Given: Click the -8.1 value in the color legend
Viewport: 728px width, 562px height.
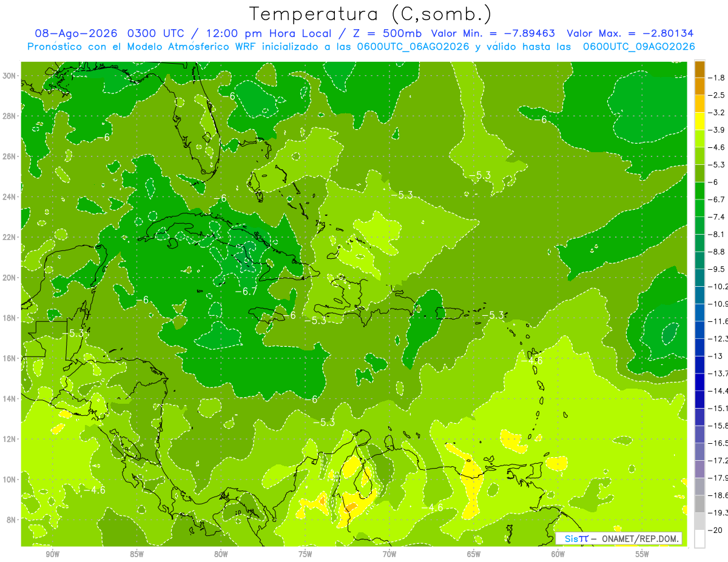Looking at the screenshot, I should point(716,234).
